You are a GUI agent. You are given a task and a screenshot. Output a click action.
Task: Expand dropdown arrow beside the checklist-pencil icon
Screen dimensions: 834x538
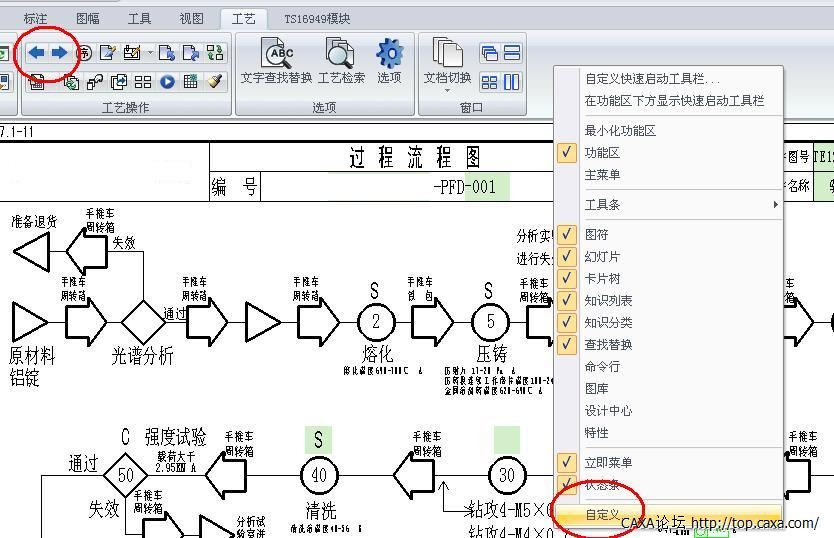[151, 53]
